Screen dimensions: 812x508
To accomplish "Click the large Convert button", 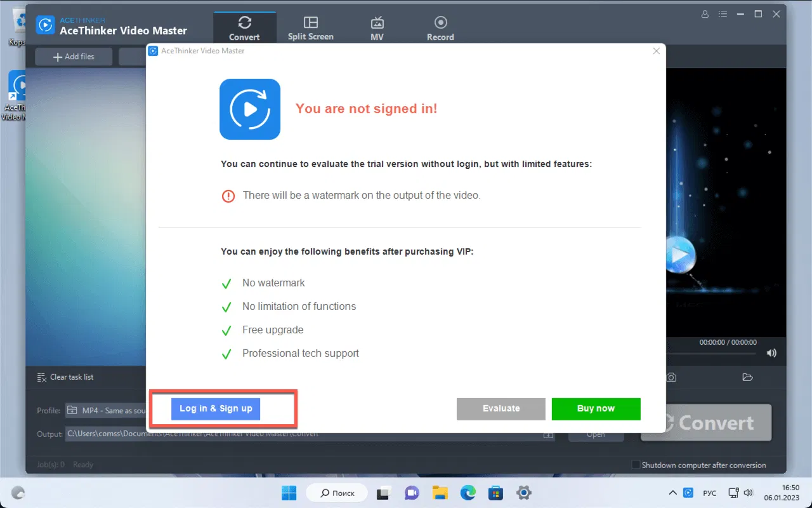I will 707,423.
